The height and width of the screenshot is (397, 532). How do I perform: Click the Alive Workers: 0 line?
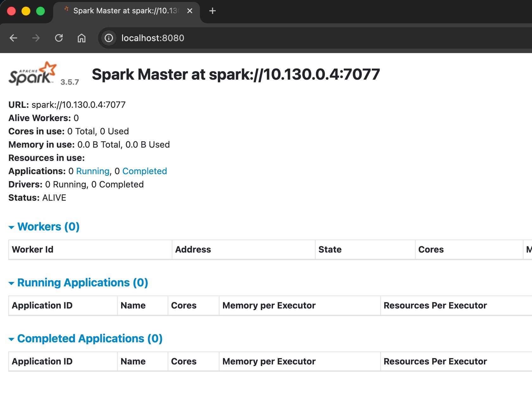click(44, 118)
